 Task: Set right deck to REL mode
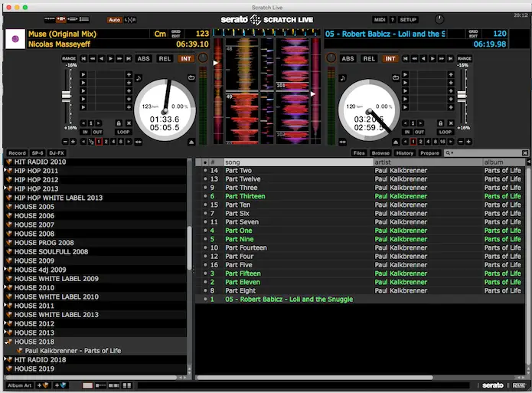pyautogui.click(x=369, y=58)
